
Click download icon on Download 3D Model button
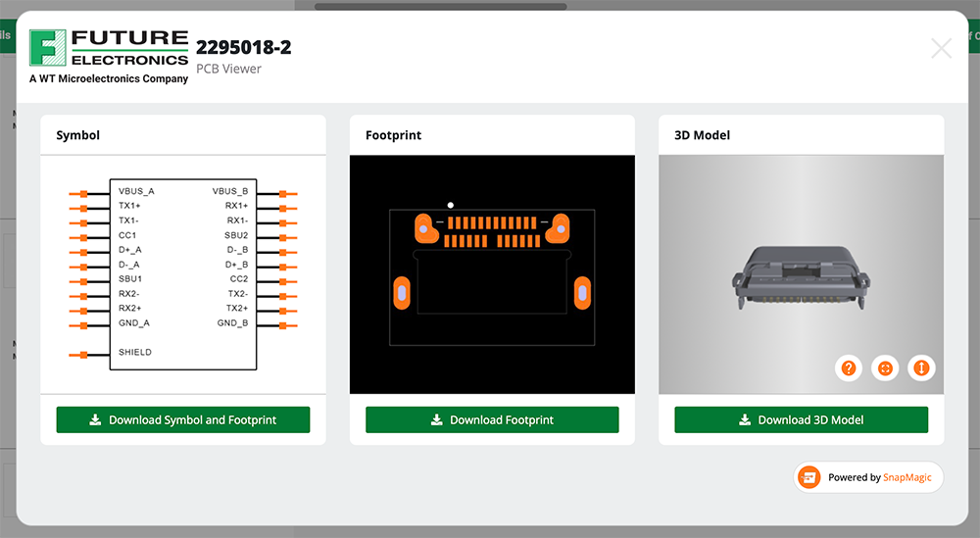click(x=746, y=419)
